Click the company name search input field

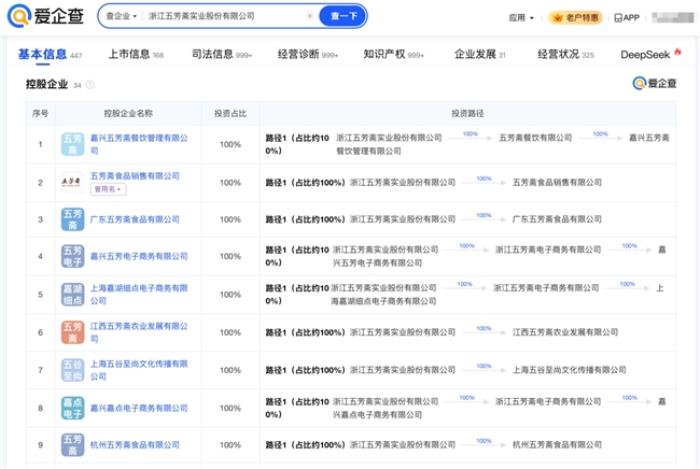click(x=223, y=16)
